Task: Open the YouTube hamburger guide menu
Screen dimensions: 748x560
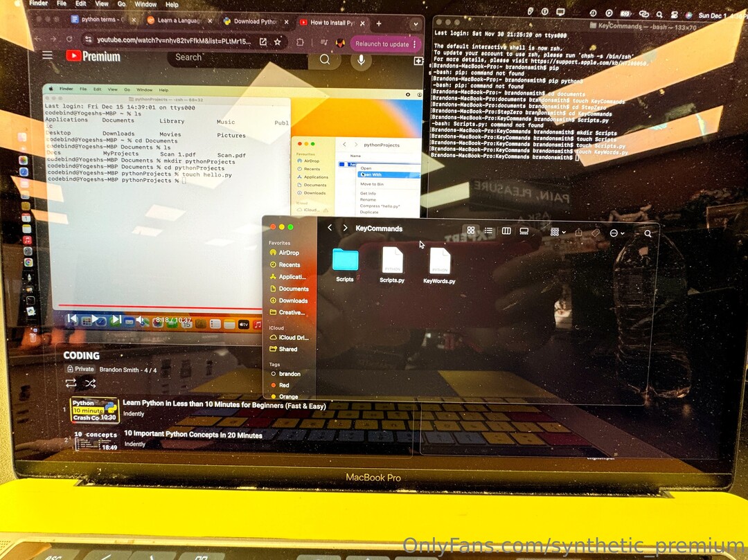Action: point(47,55)
